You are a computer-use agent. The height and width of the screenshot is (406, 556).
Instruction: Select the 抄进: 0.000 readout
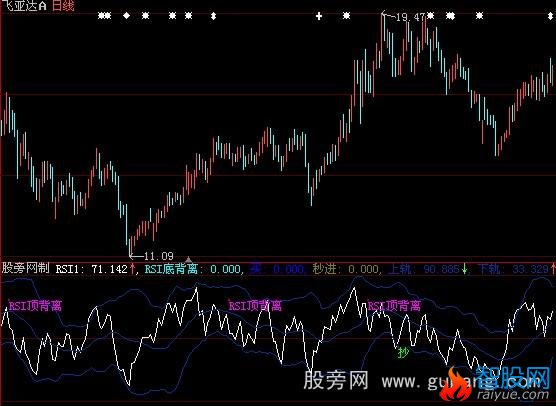coord(345,269)
